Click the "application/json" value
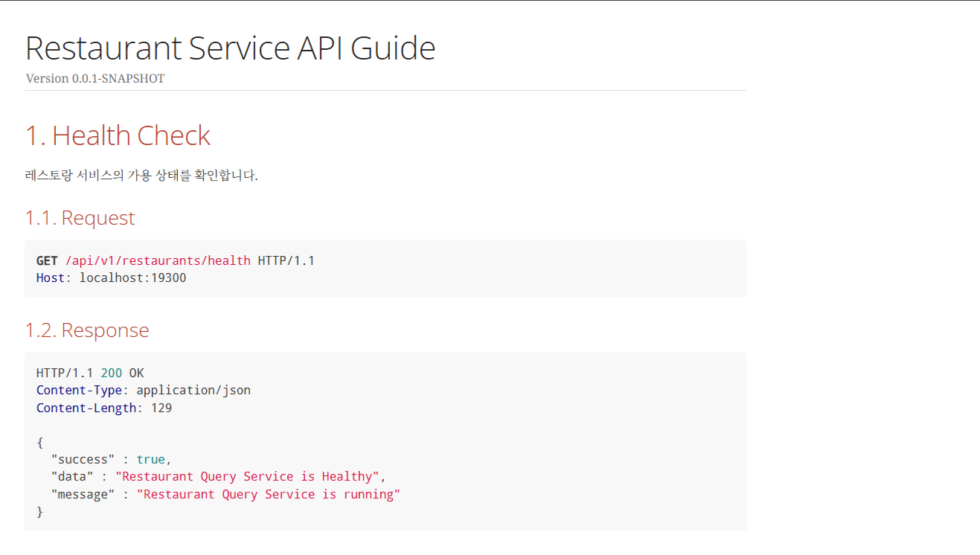Screen dimensions: 980x555 pyautogui.click(x=193, y=390)
